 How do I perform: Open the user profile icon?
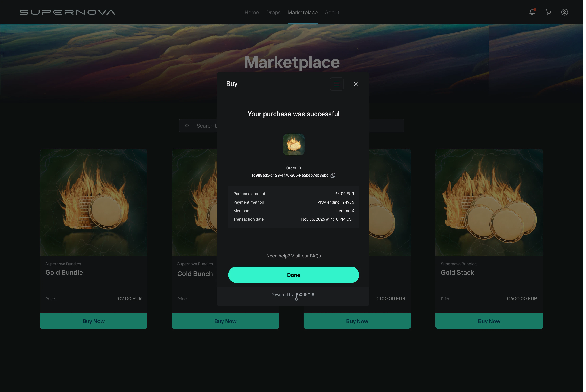pyautogui.click(x=564, y=12)
